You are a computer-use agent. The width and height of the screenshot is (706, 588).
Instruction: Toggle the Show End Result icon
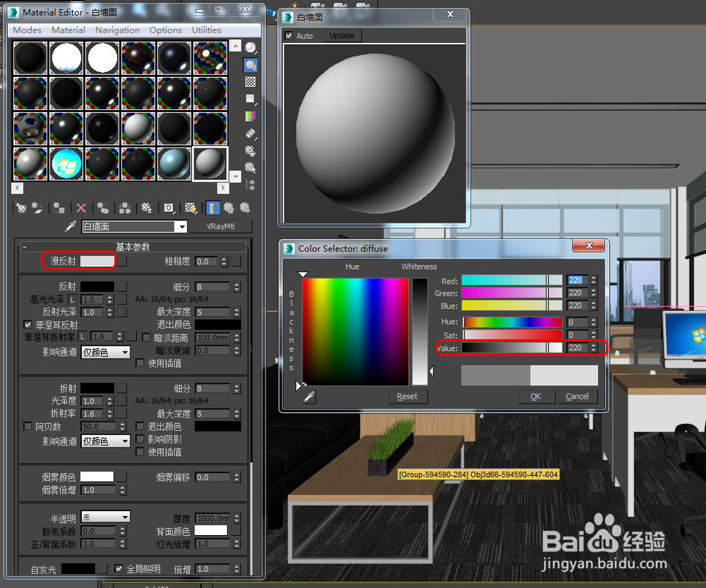(x=212, y=208)
